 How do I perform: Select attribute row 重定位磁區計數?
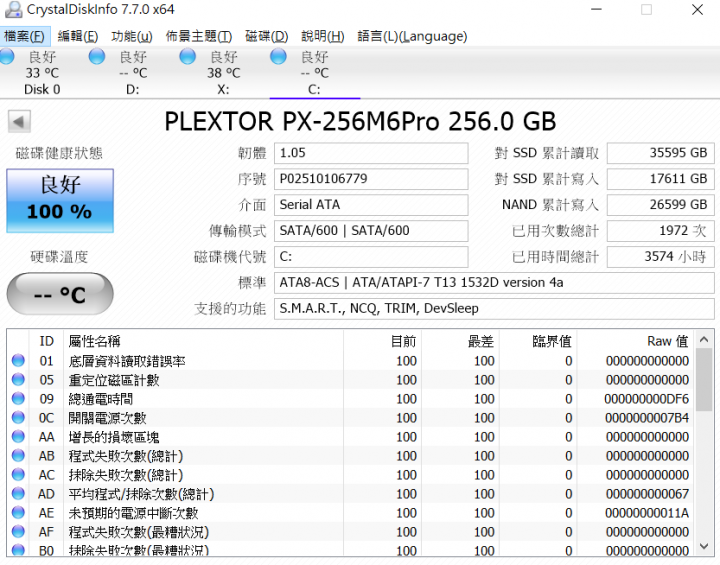pos(351,380)
